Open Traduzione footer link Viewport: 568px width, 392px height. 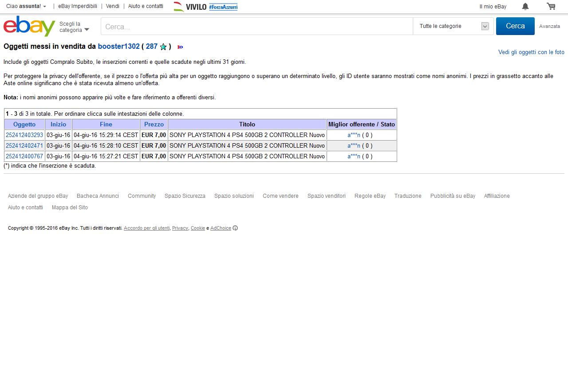click(408, 196)
